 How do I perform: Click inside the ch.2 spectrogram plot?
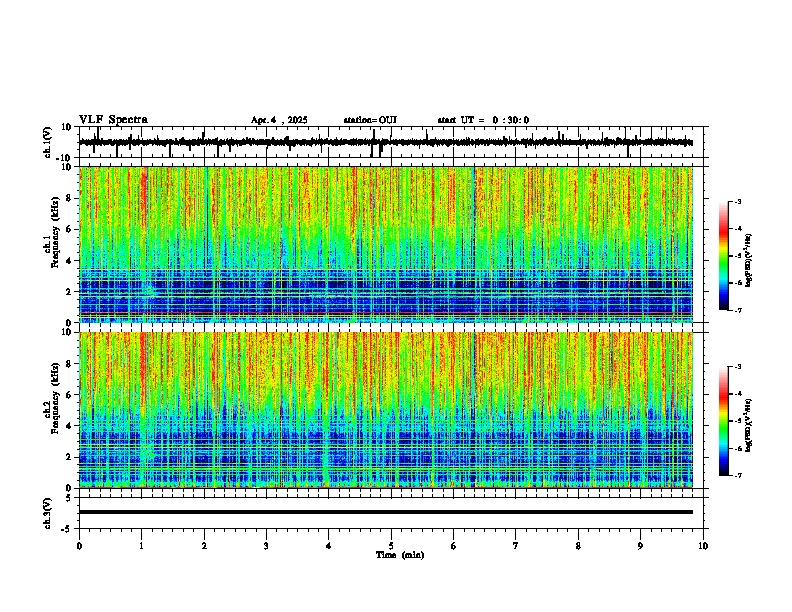pos(386,410)
